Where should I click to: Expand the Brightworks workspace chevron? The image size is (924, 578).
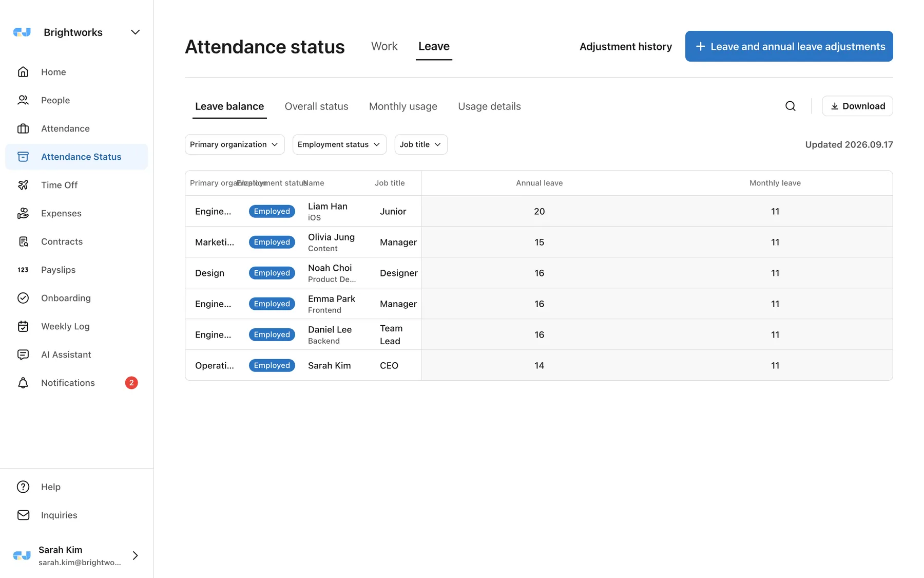(136, 32)
